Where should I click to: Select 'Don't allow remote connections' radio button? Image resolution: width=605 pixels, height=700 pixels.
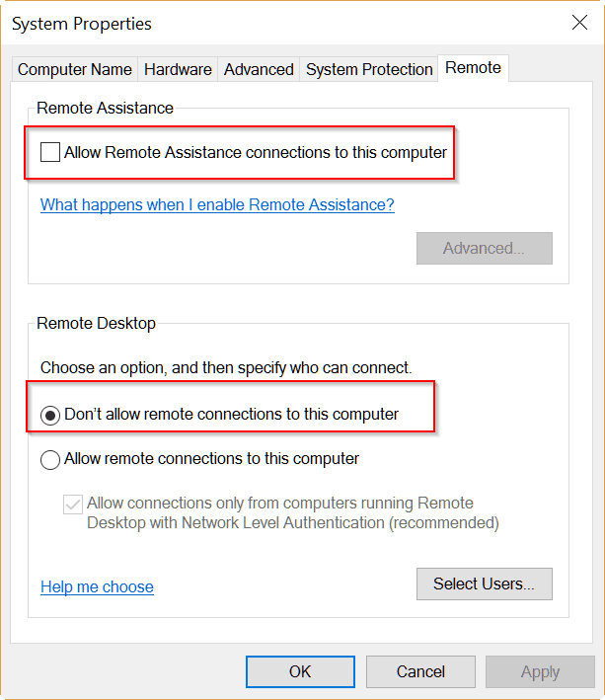click(50, 416)
